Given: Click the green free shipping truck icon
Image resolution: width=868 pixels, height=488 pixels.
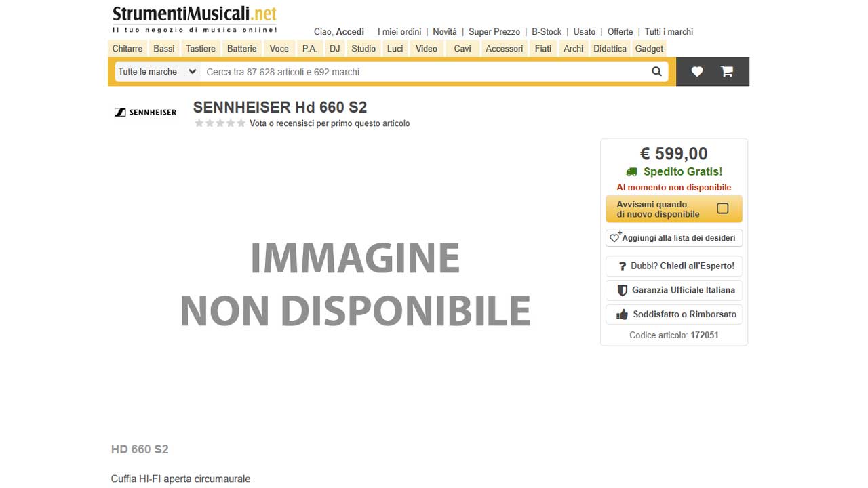Looking at the screenshot, I should [632, 172].
